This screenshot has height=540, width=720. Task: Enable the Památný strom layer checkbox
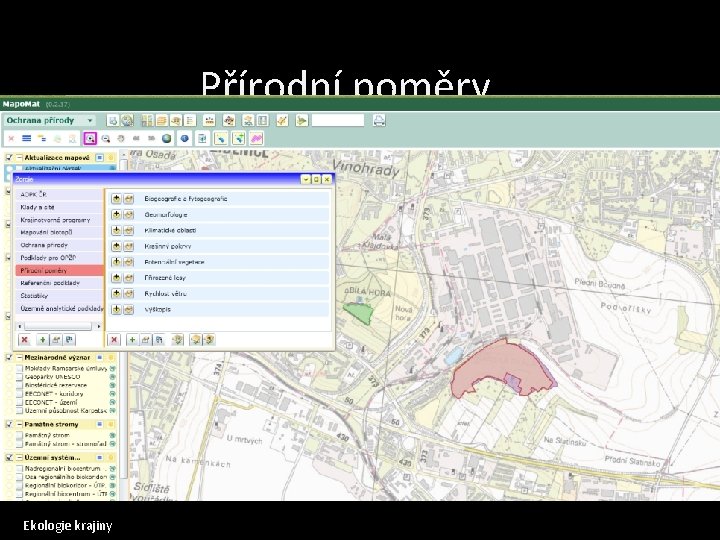[x=19, y=435]
